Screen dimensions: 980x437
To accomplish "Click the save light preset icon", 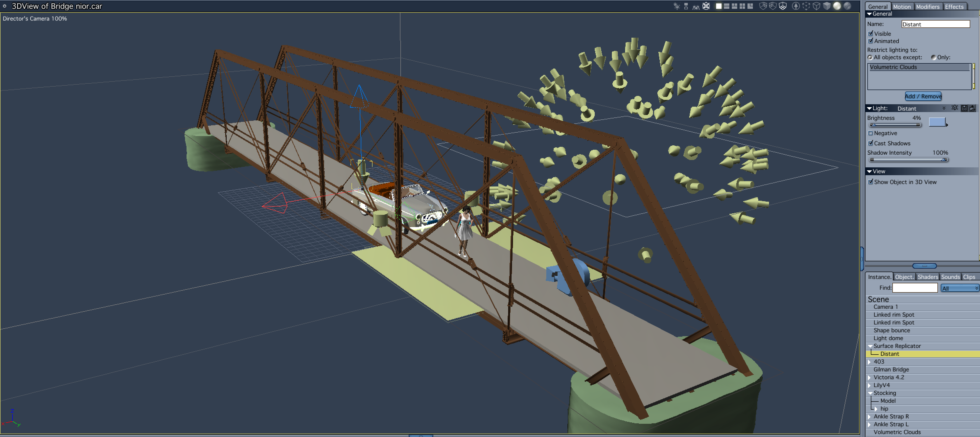I will pyautogui.click(x=964, y=108).
